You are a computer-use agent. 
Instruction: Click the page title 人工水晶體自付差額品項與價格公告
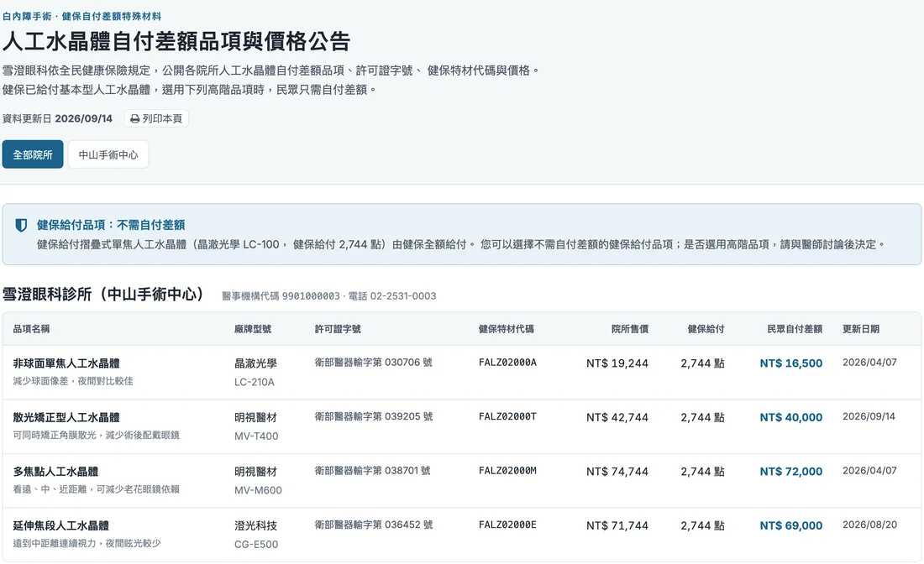tap(176, 41)
